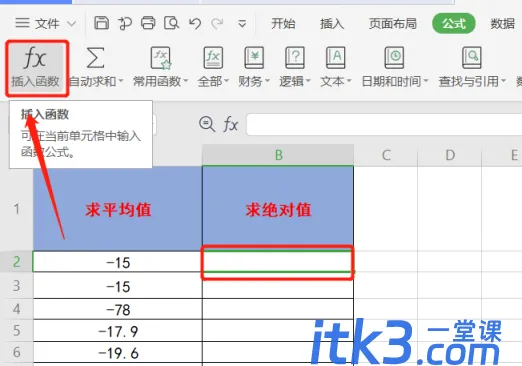The width and height of the screenshot is (522, 366).
Task: Select column B header
Action: (278, 155)
